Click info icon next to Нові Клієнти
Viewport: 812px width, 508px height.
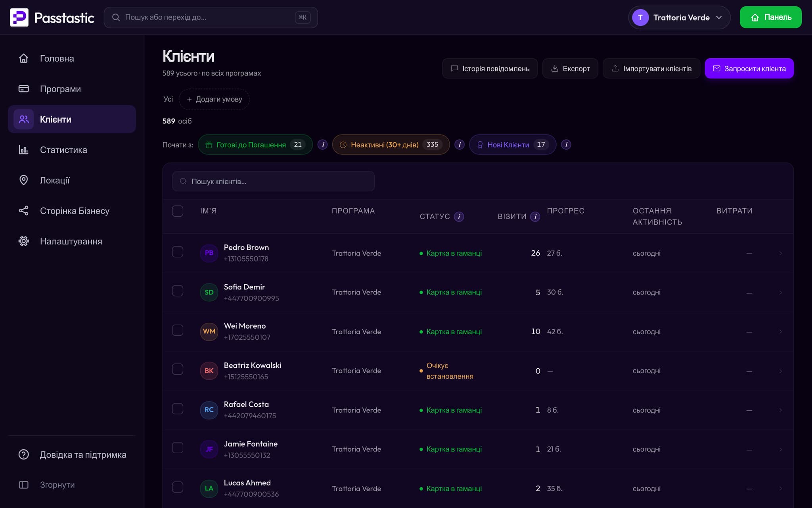566,145
